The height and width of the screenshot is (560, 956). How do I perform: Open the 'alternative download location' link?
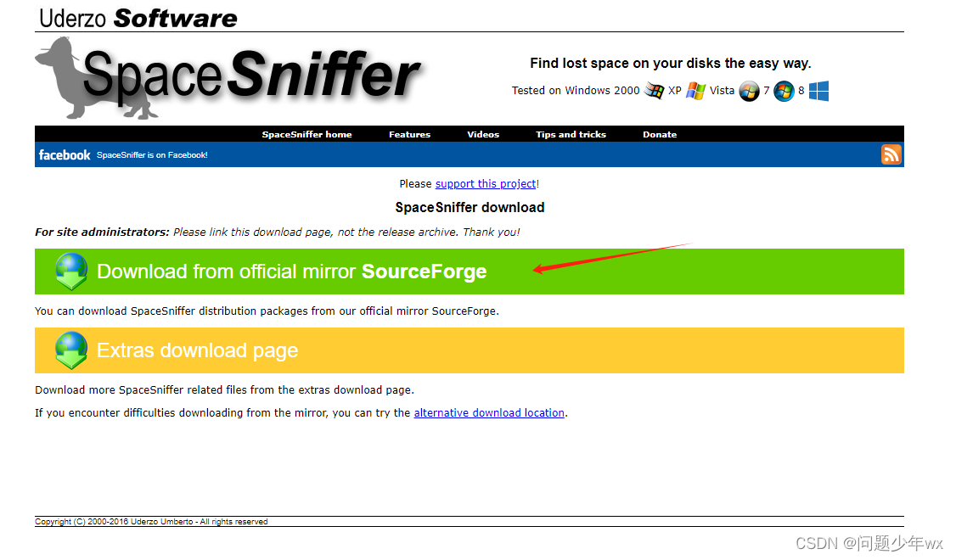pos(489,412)
